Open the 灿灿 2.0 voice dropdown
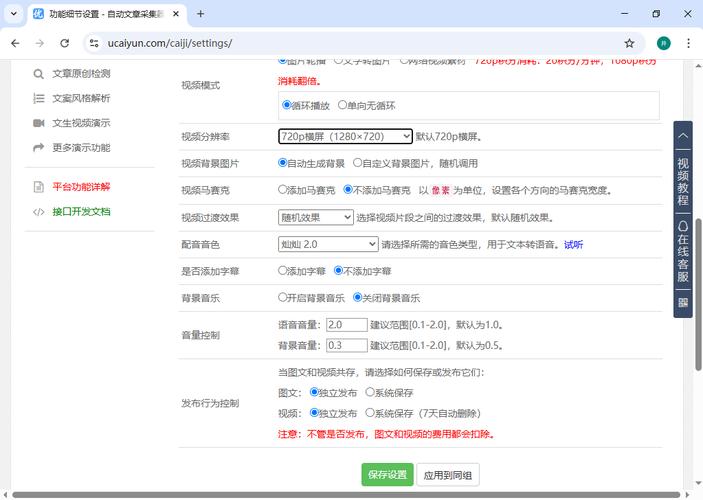Viewport: 703px width, 500px height. [x=327, y=244]
